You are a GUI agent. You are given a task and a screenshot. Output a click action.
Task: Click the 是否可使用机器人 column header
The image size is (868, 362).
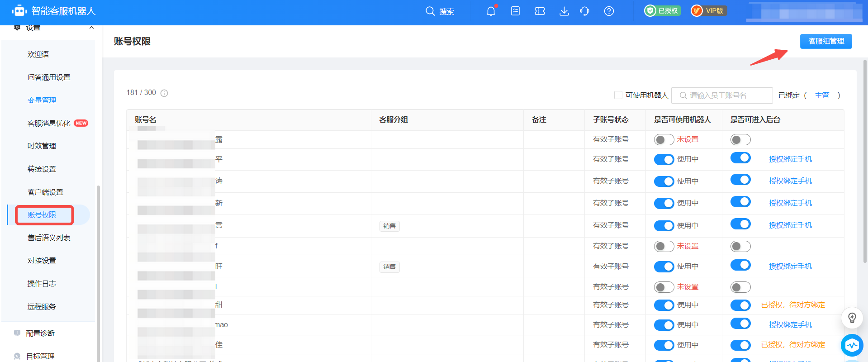point(683,120)
